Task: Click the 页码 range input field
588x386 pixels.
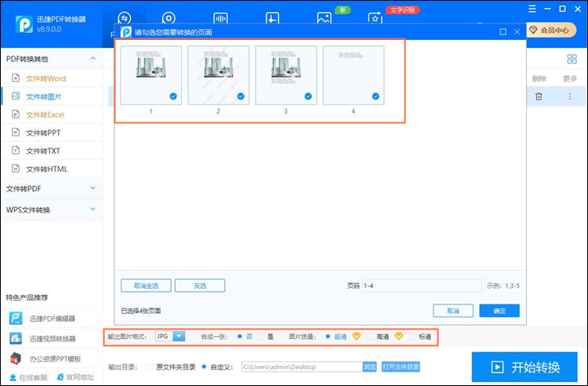Action: coord(422,286)
